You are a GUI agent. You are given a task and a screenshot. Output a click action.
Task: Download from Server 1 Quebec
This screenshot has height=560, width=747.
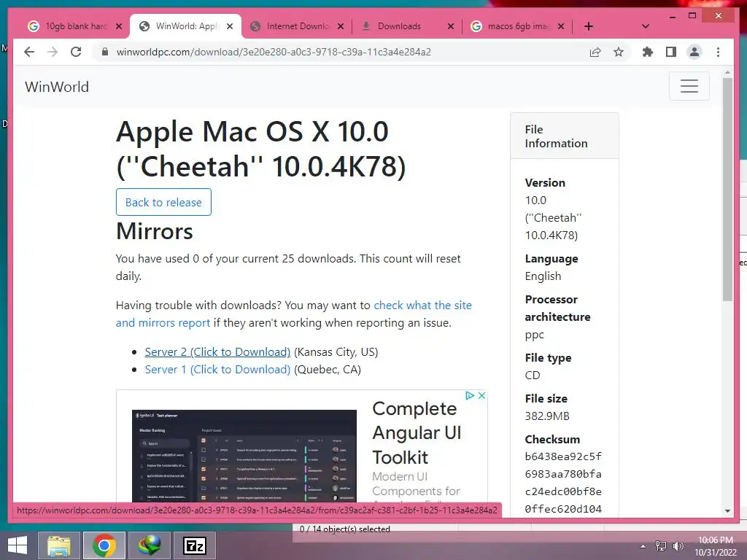pos(217,370)
